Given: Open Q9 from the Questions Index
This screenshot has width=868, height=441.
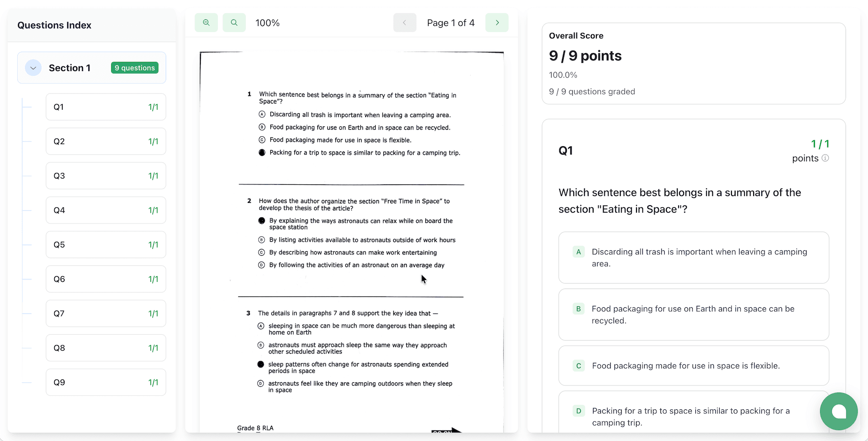Looking at the screenshot, I should tap(105, 382).
